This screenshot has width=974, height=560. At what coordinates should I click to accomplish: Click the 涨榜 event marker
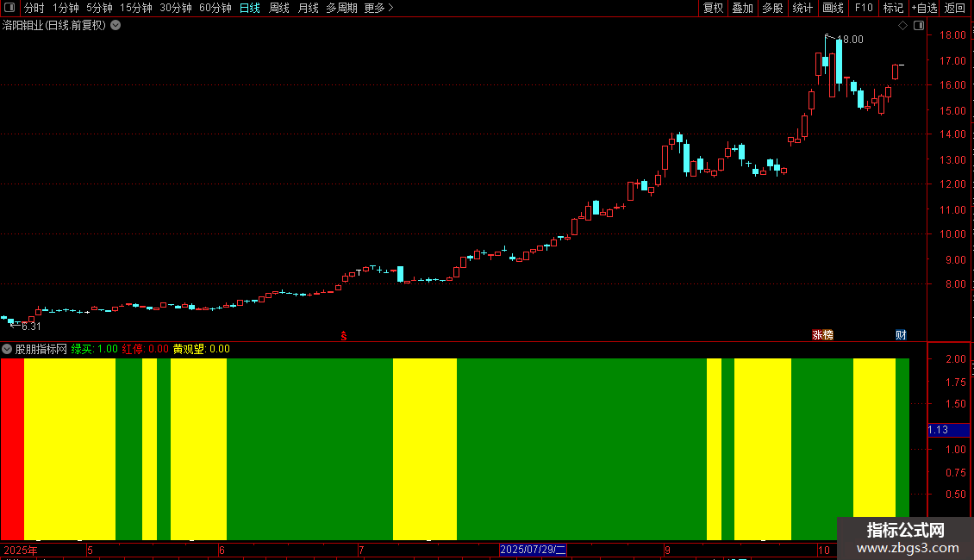[822, 335]
